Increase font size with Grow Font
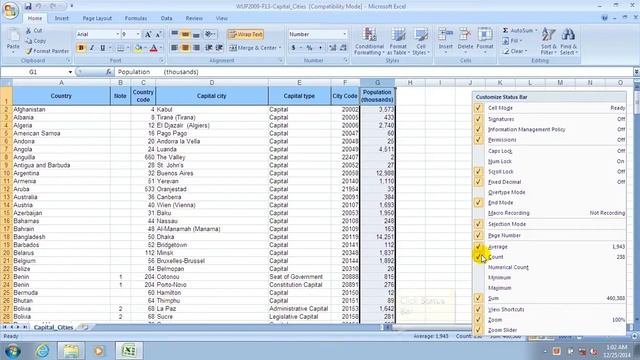This screenshot has height=360, width=640. pos(148,34)
